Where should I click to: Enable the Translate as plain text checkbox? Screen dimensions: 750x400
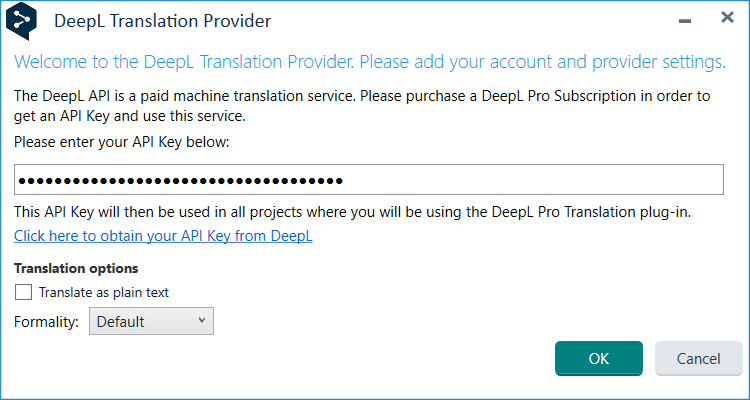(23, 293)
